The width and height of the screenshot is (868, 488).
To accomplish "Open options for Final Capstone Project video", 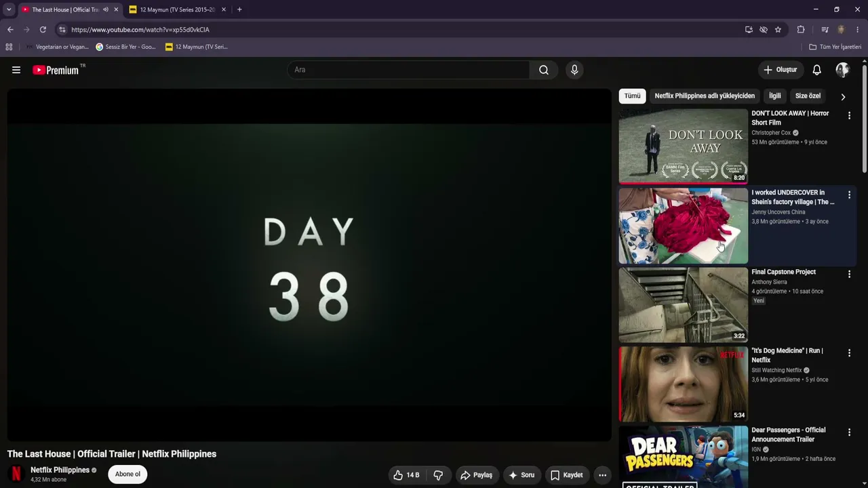I will (849, 274).
